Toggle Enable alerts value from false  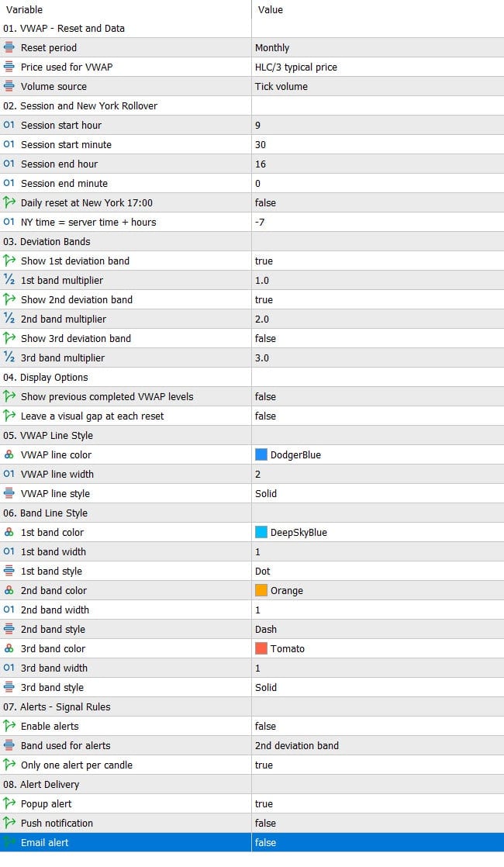pyautogui.click(x=378, y=726)
